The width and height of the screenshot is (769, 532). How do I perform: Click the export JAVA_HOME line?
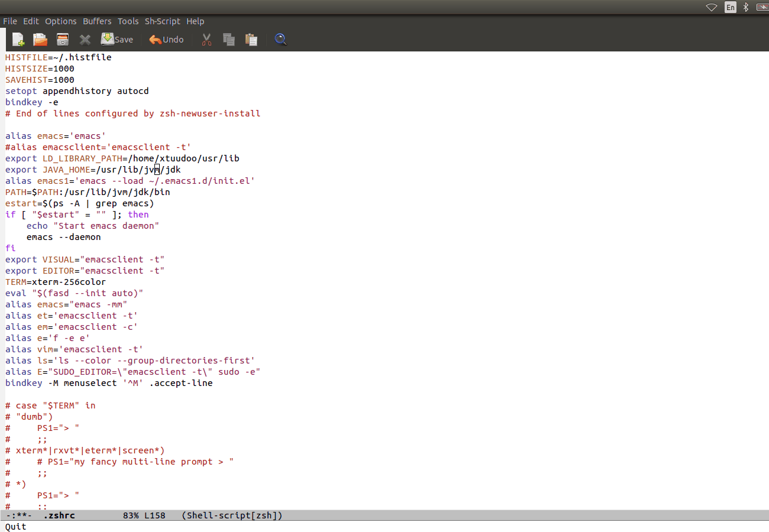pyautogui.click(x=93, y=170)
